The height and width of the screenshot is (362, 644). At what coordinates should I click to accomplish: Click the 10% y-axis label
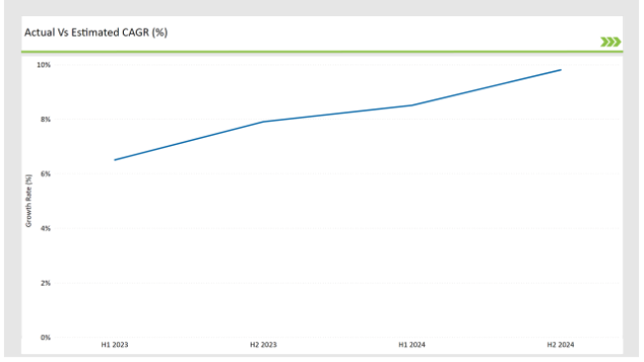point(44,65)
